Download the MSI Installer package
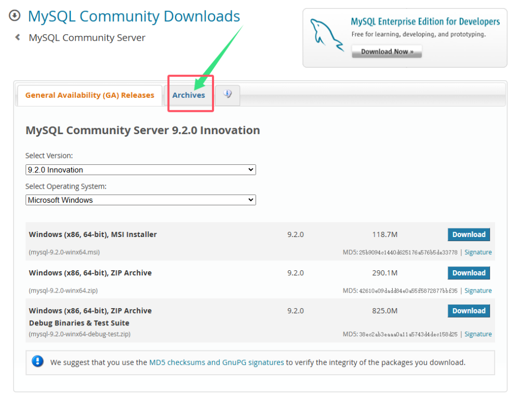Image resolution: width=532 pixels, height=408 pixels. coord(468,234)
